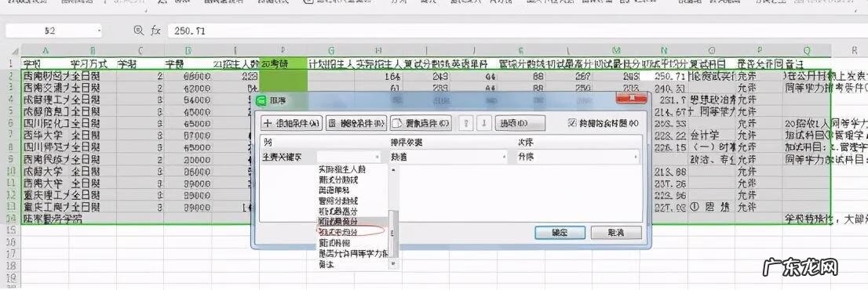The height and width of the screenshot is (290, 868).
Task: Click the 学校 header cell in row 1
Action: 45,63
